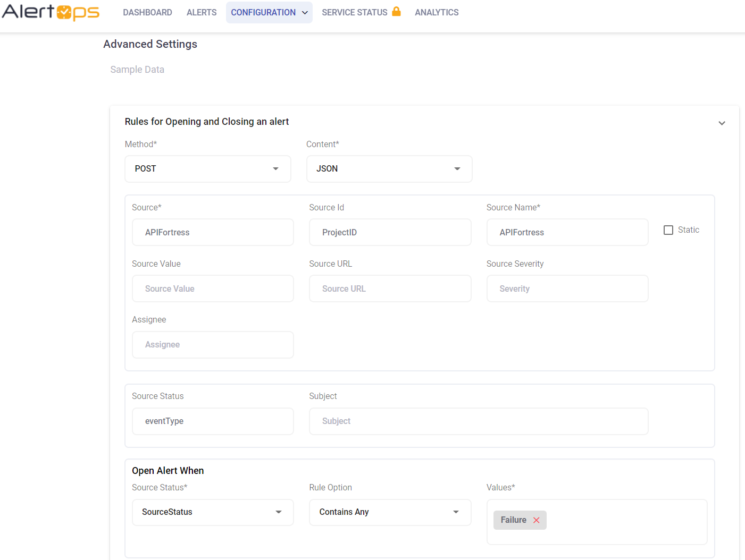Click the AlertOps logo
Image resolution: width=745 pixels, height=560 pixels.
point(51,12)
